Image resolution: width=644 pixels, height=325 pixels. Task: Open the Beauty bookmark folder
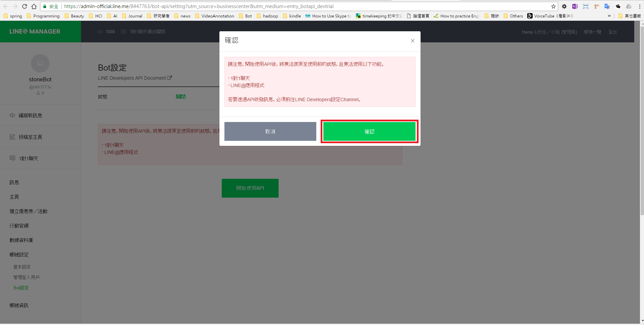tap(74, 16)
